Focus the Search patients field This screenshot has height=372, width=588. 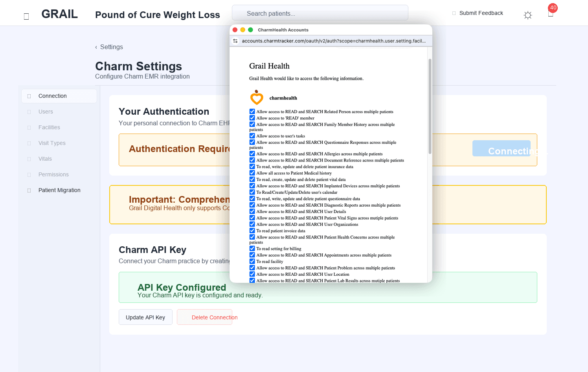click(320, 13)
